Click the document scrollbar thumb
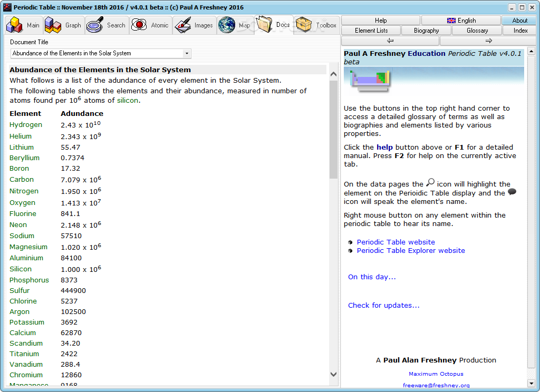Image resolution: width=540 pixels, height=392 pixels. (x=333, y=130)
